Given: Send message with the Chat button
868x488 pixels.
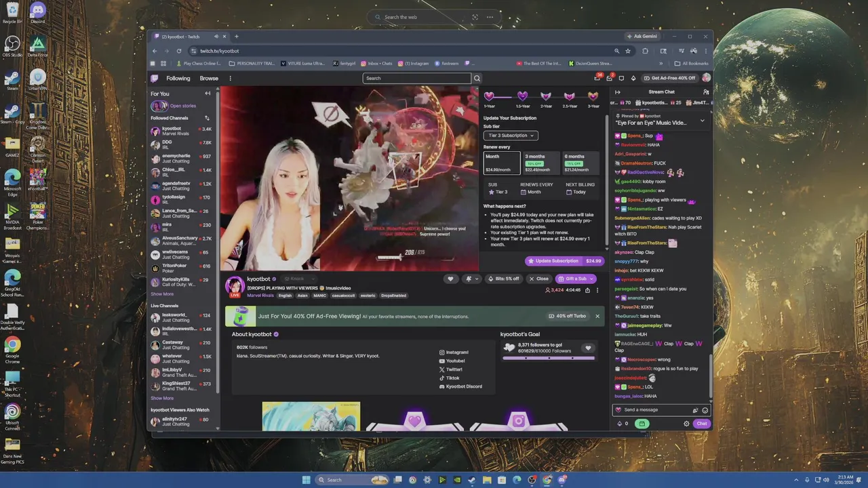Looking at the screenshot, I should pos(701,424).
